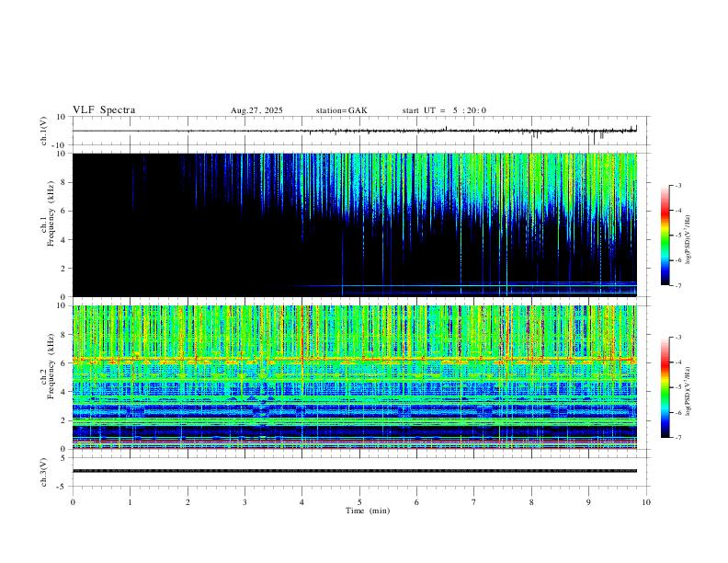Click tick label "9" on the Time (min) axis
Screen dimensions: 728x563
point(588,502)
